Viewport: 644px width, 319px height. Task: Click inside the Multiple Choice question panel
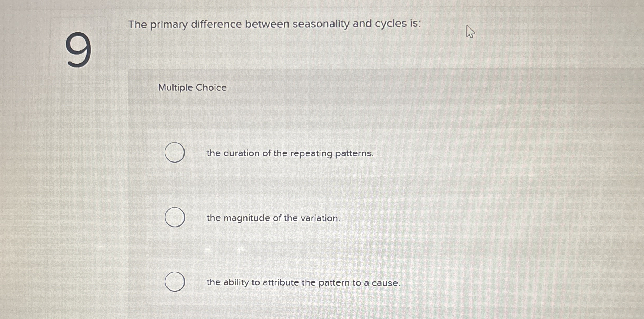[x=314, y=183]
